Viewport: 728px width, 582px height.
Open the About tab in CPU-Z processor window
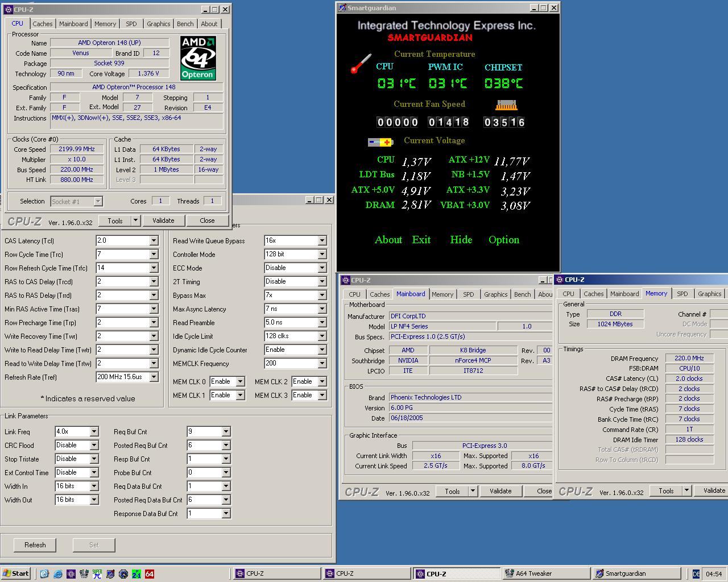click(209, 24)
